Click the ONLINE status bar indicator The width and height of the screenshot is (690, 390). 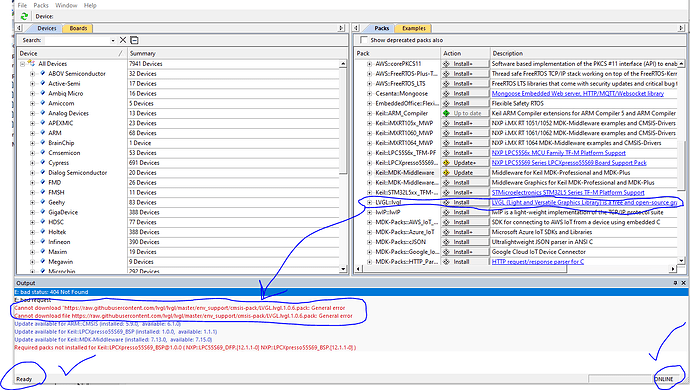[664, 379]
